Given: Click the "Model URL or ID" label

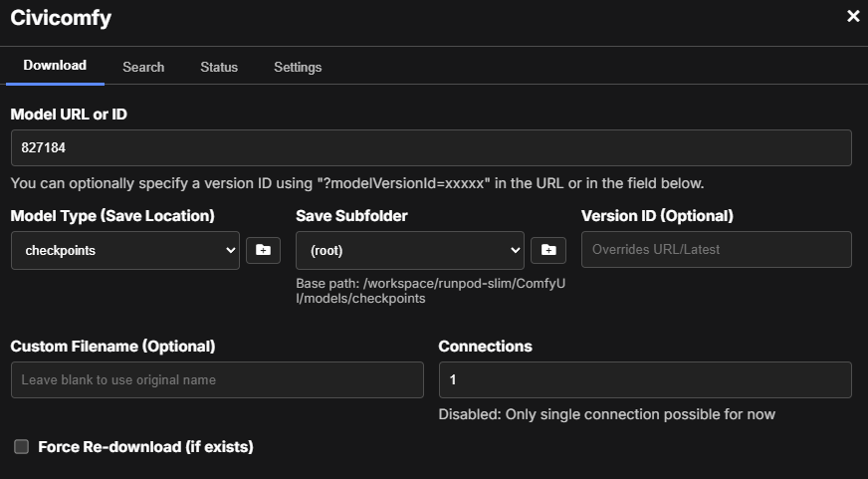Looking at the screenshot, I should [x=69, y=115].
